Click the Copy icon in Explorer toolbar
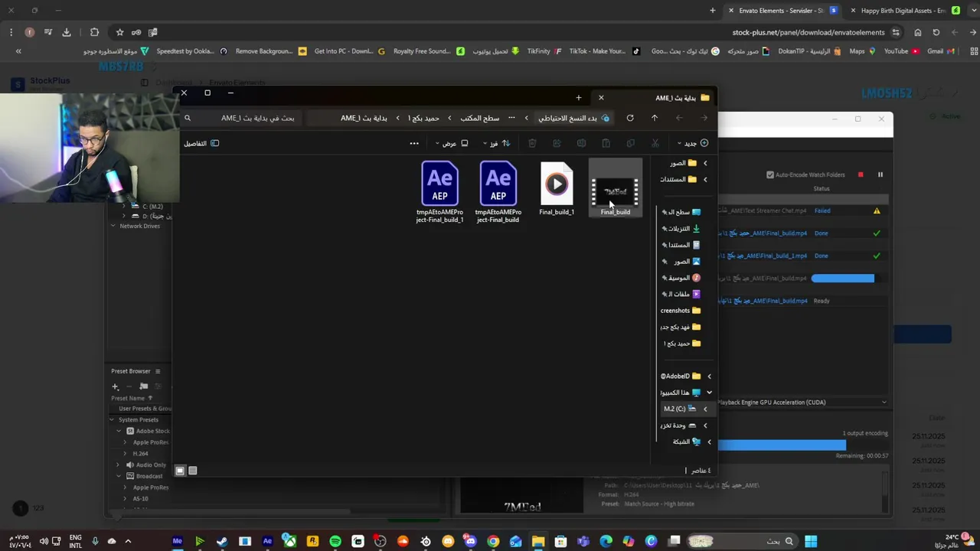Screen dimensions: 980x551 pyautogui.click(x=630, y=143)
